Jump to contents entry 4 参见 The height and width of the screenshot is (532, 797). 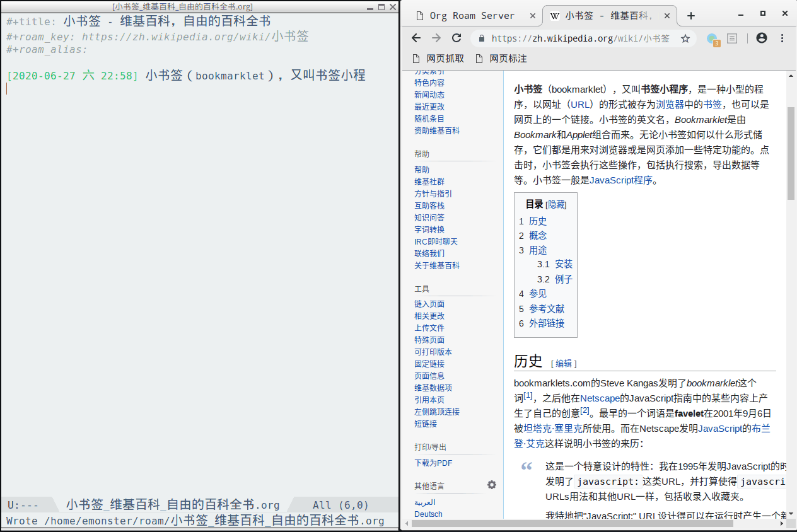point(538,294)
